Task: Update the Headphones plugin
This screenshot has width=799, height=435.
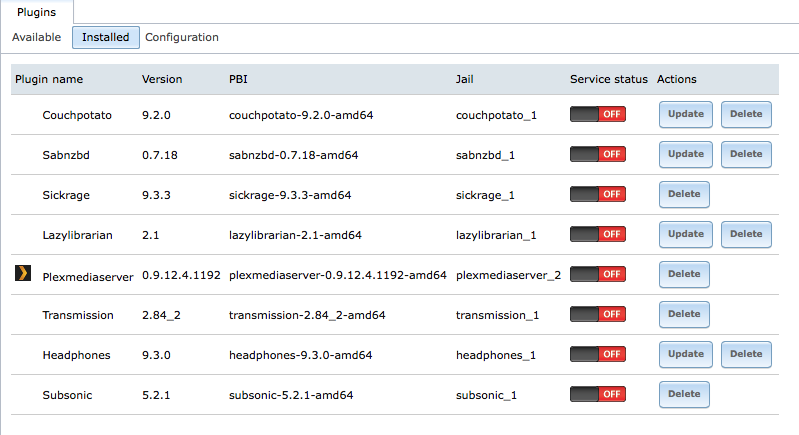Action: point(686,354)
